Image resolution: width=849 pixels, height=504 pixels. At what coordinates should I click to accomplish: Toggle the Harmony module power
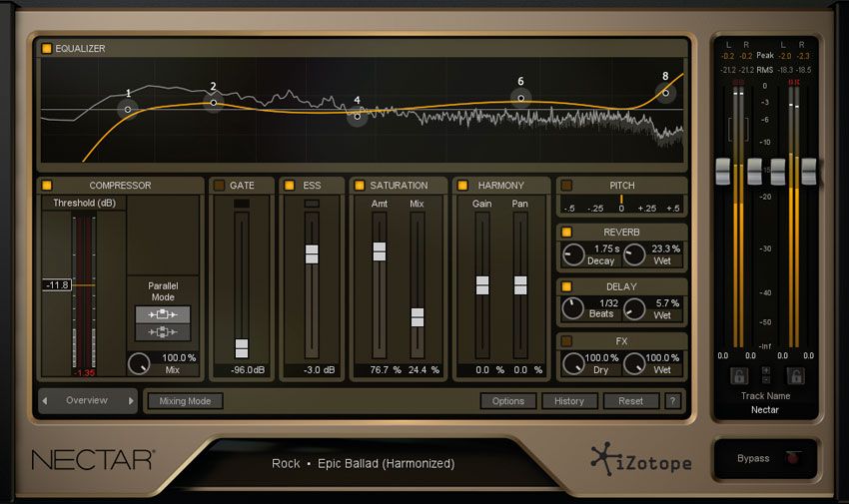pyautogui.click(x=462, y=186)
